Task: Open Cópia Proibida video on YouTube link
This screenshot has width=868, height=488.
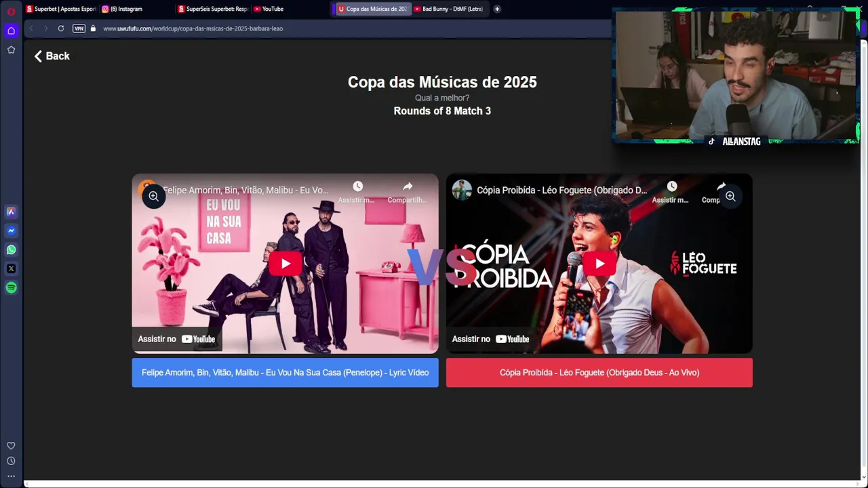Action: [x=491, y=339]
